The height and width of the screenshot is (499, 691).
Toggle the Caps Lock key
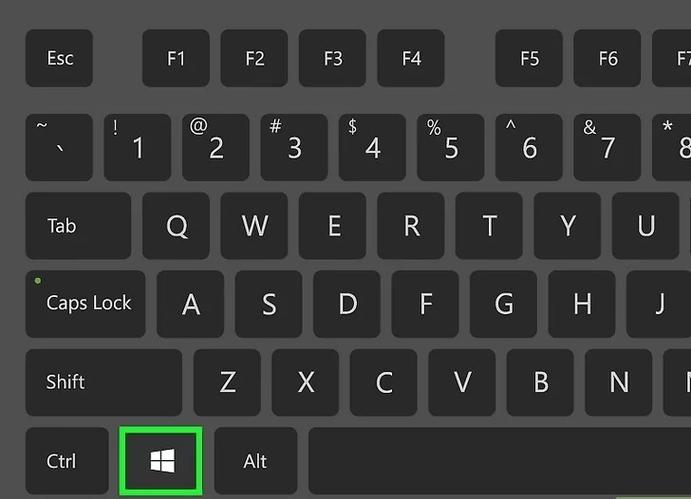pos(85,304)
